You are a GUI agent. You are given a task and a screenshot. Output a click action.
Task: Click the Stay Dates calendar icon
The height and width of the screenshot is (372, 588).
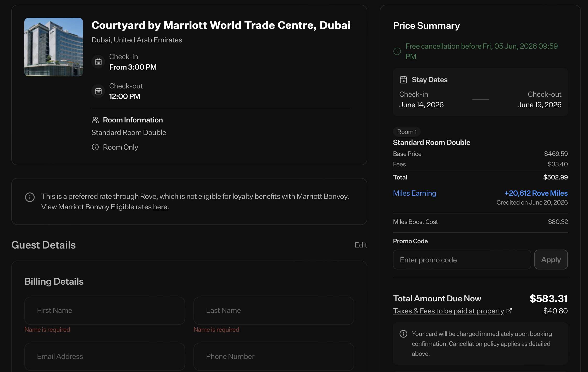[403, 80]
